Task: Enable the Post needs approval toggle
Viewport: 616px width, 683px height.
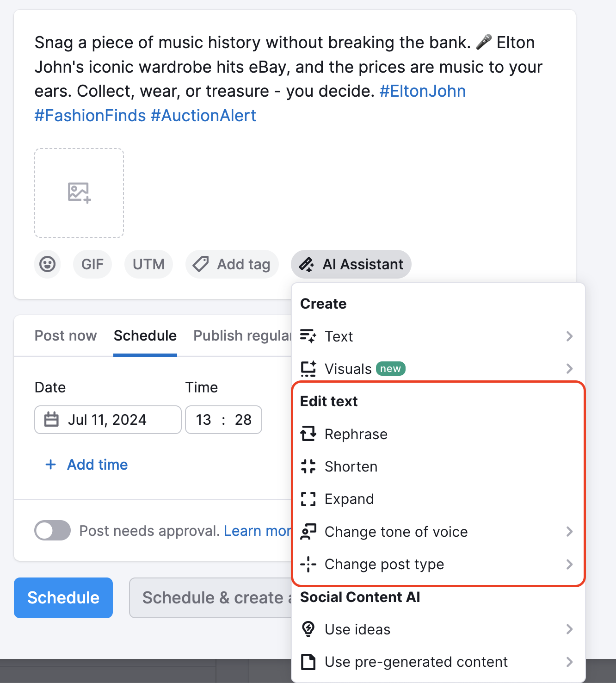Action: pyautogui.click(x=53, y=530)
